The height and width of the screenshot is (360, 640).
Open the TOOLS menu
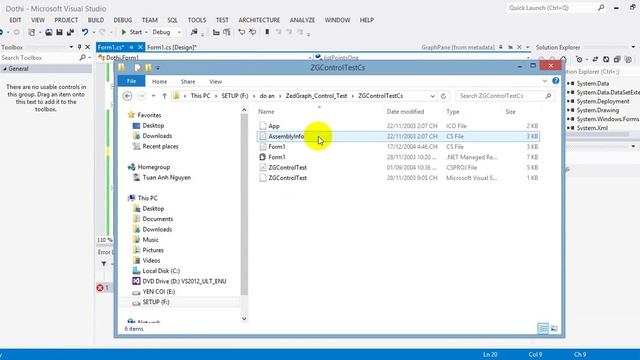(197, 20)
